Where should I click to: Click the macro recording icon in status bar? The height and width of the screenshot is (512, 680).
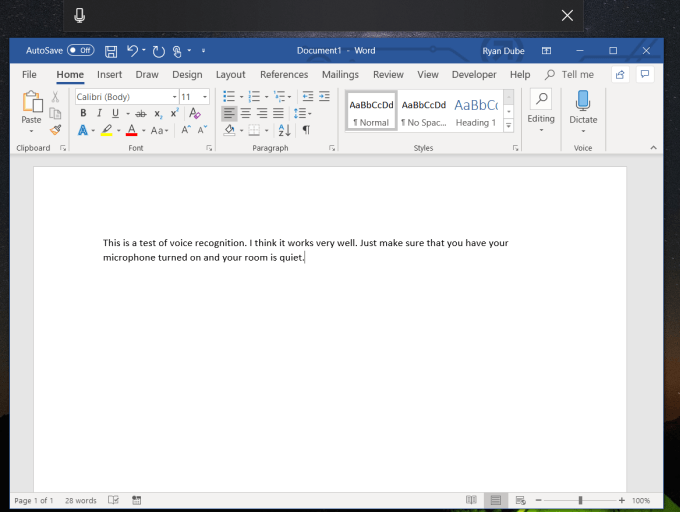[x=136, y=500]
